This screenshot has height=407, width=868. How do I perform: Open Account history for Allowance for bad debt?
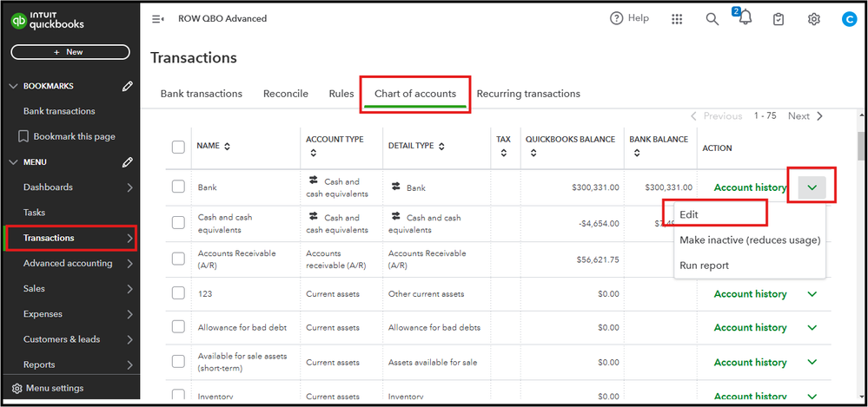coord(750,327)
